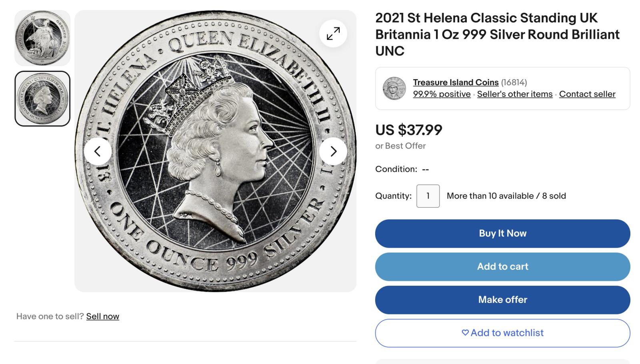Open Seller's other items link
The image size is (640, 364).
(514, 94)
